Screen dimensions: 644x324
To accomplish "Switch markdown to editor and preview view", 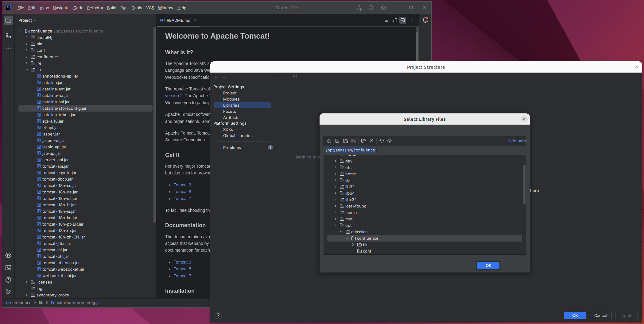I will [x=395, y=20].
